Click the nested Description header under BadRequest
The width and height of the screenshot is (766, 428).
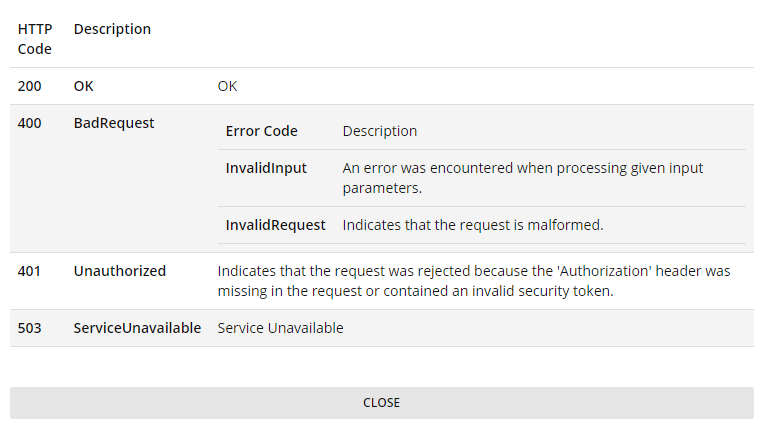coord(380,131)
